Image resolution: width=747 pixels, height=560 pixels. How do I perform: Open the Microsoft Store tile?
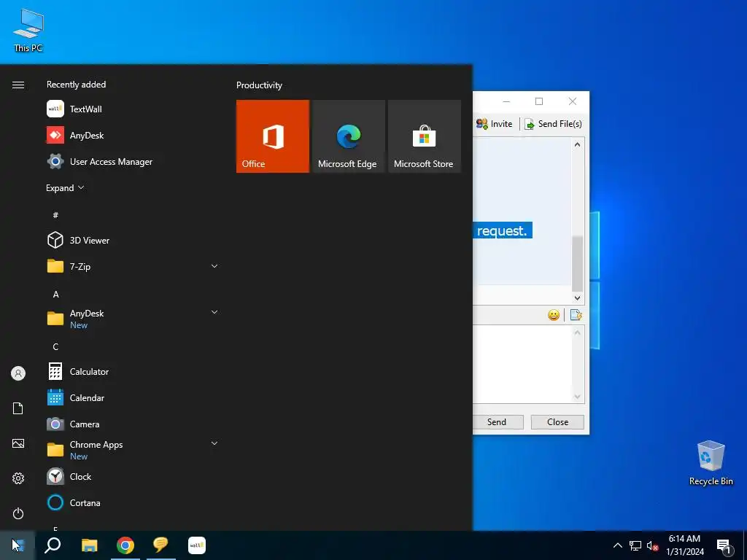point(425,136)
